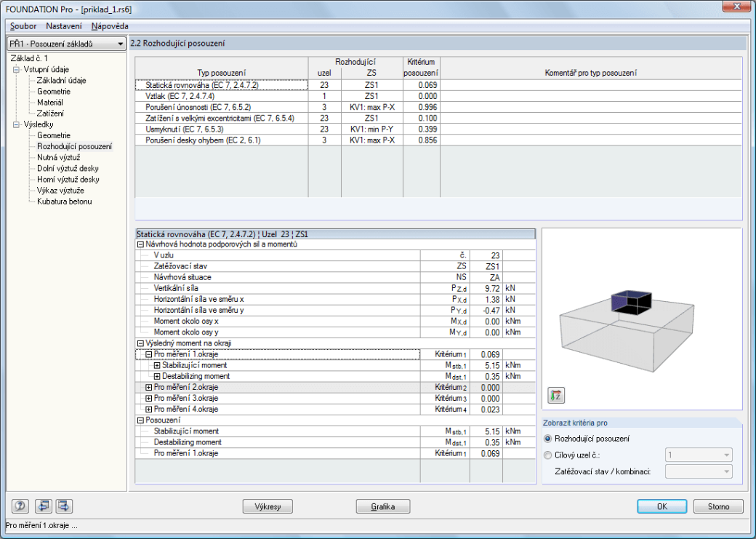This screenshot has width=756, height=539.
Task: Select Kubatura betonu tree item
Action: click(x=64, y=201)
